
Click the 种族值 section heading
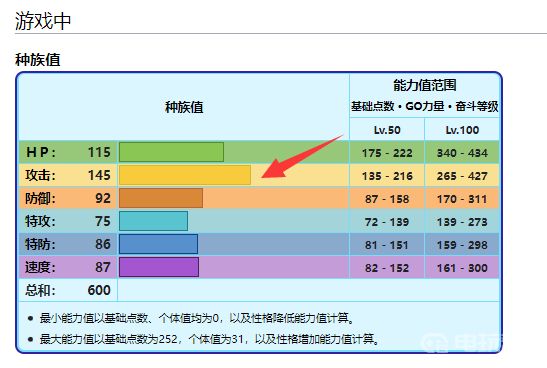(38, 60)
